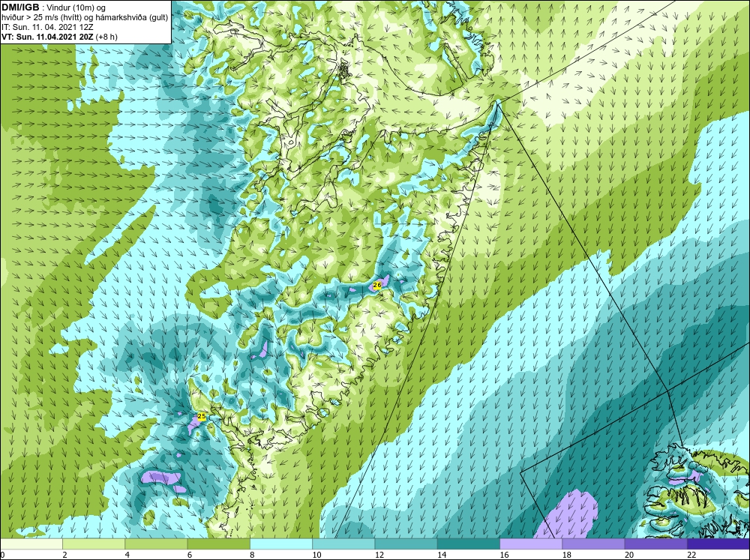Screen dimensions: 750x560
Task: Click the 'hviður > 25 m/s' description line
Action: point(85,18)
